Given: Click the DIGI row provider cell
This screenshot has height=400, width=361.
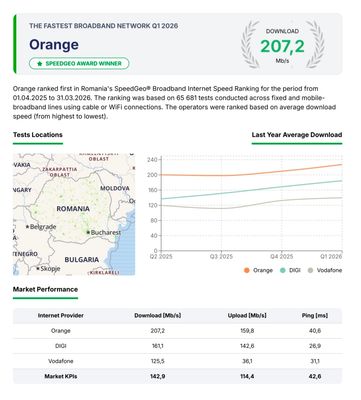Looking at the screenshot, I should coord(61,346).
